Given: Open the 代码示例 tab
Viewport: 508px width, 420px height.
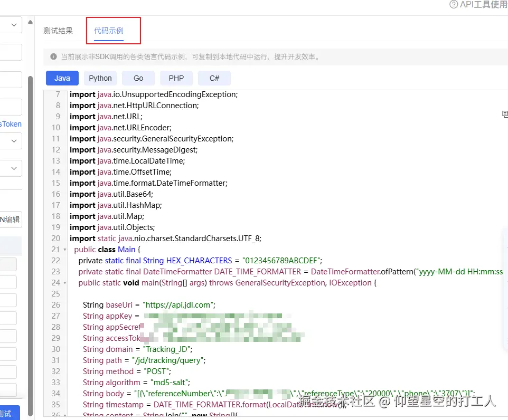Looking at the screenshot, I should pos(109,31).
